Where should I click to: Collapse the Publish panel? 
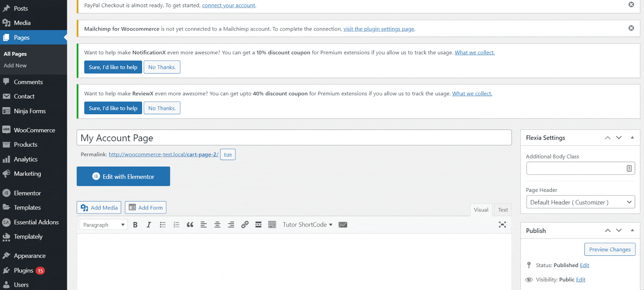click(x=632, y=230)
